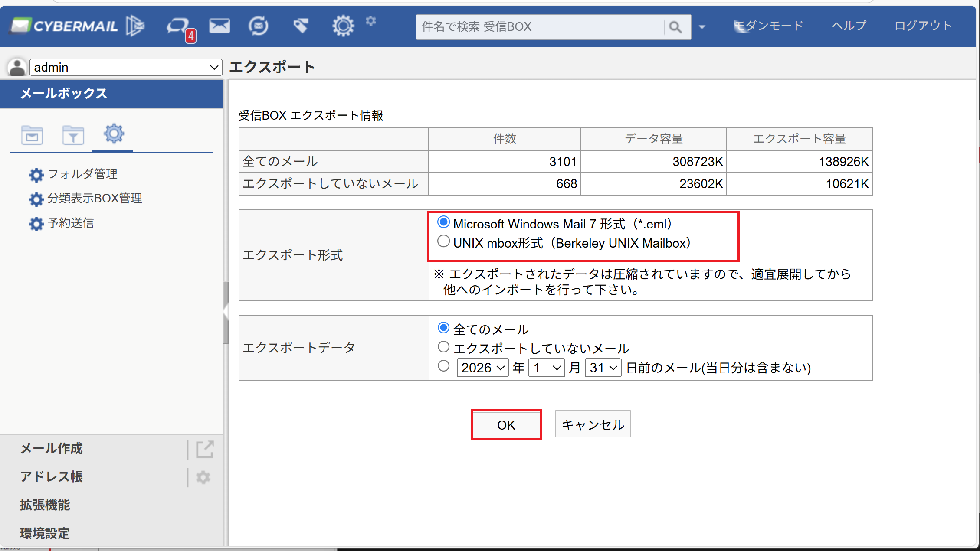Click the 件数 column header
The image size is (980, 551).
tap(505, 139)
